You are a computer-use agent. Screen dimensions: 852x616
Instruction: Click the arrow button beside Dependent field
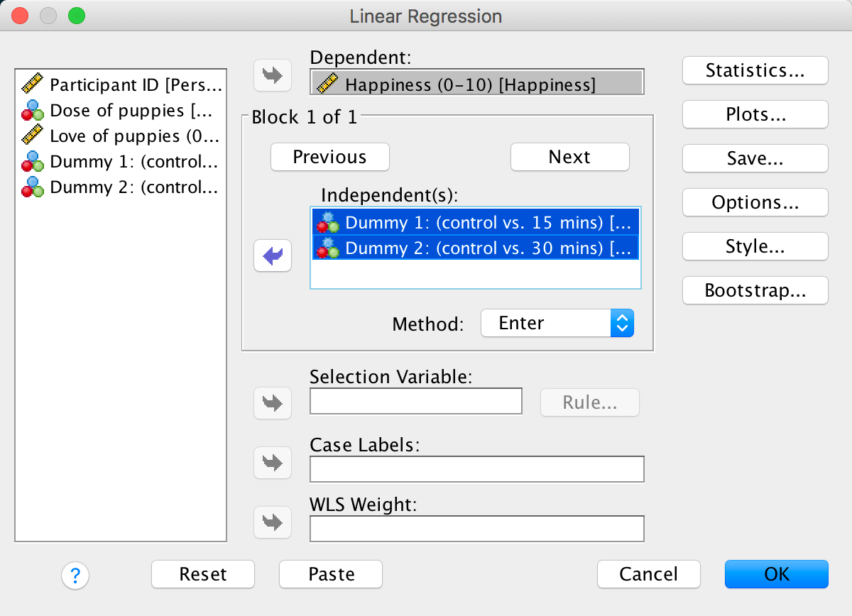[273, 76]
